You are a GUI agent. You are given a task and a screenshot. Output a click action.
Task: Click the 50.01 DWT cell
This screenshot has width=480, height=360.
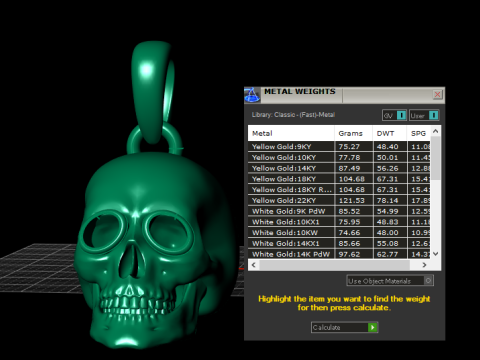(390, 157)
